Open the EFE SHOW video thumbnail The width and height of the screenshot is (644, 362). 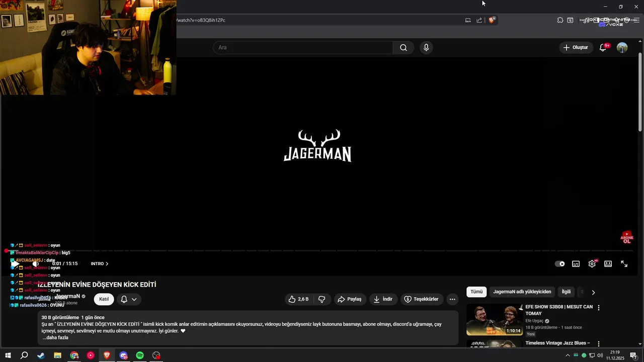tap(495, 320)
